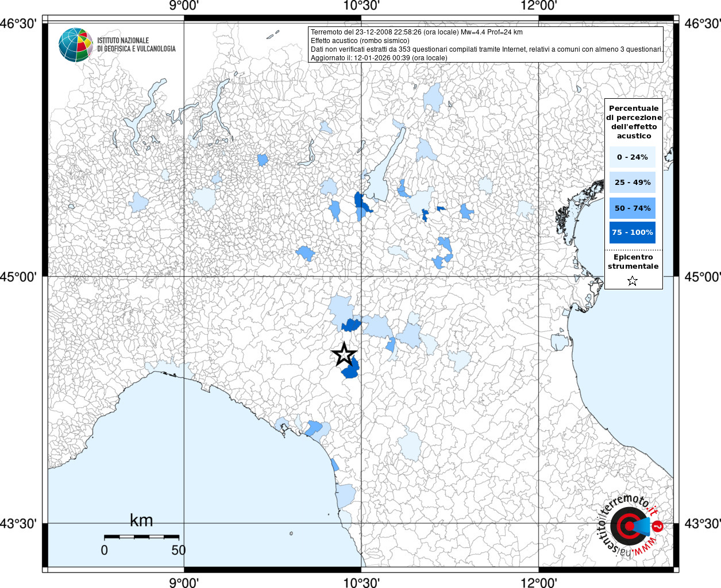The width and height of the screenshot is (721, 588).
Task: Click the dark blue municipality below the epicenter star
Action: 350,370
